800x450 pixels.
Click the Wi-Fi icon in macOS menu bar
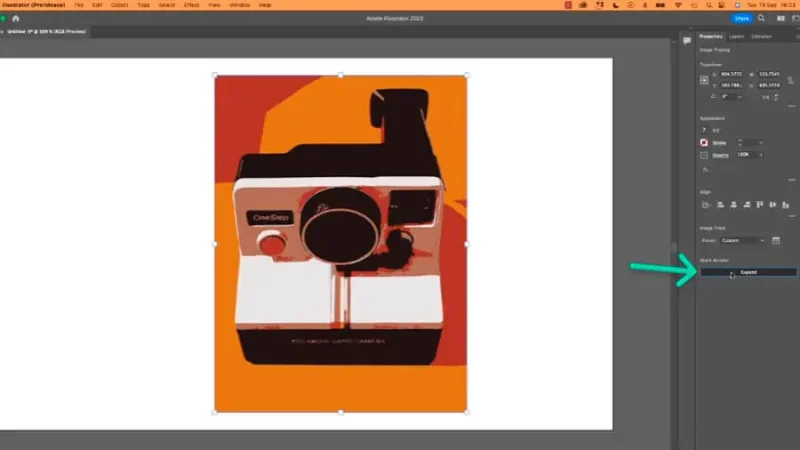[x=678, y=5]
